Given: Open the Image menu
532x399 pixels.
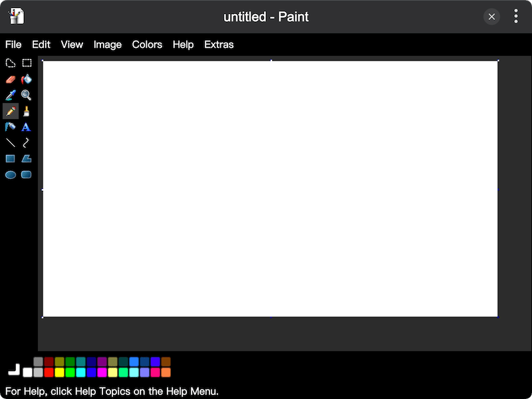Looking at the screenshot, I should pyautogui.click(x=108, y=45).
